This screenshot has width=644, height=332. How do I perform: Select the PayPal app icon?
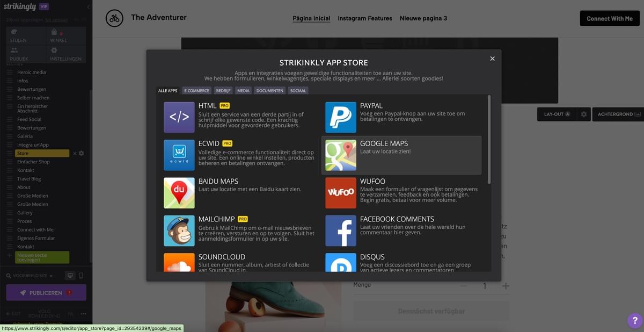(341, 117)
